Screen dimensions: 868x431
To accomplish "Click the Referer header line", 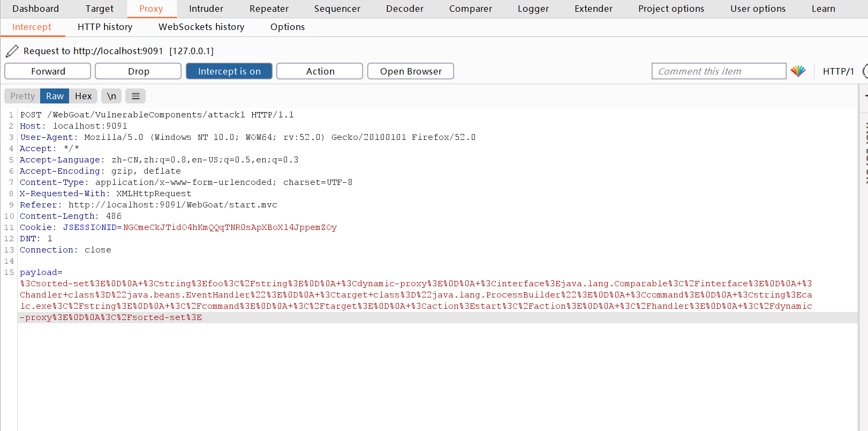I will click(148, 205).
